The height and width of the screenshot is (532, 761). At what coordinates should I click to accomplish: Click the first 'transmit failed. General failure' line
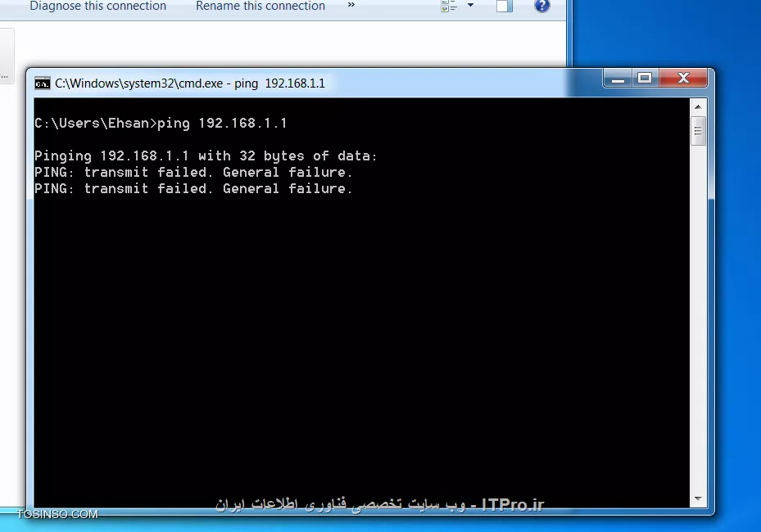[193, 172]
